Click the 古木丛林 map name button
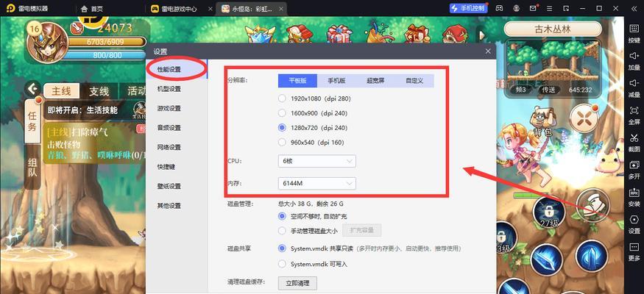644x294 pixels. pyautogui.click(x=553, y=29)
